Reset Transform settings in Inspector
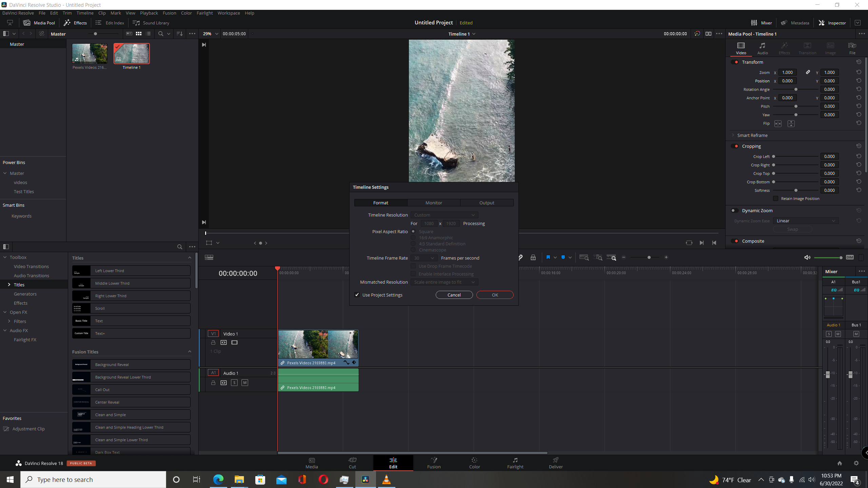The image size is (868, 488). 859,62
